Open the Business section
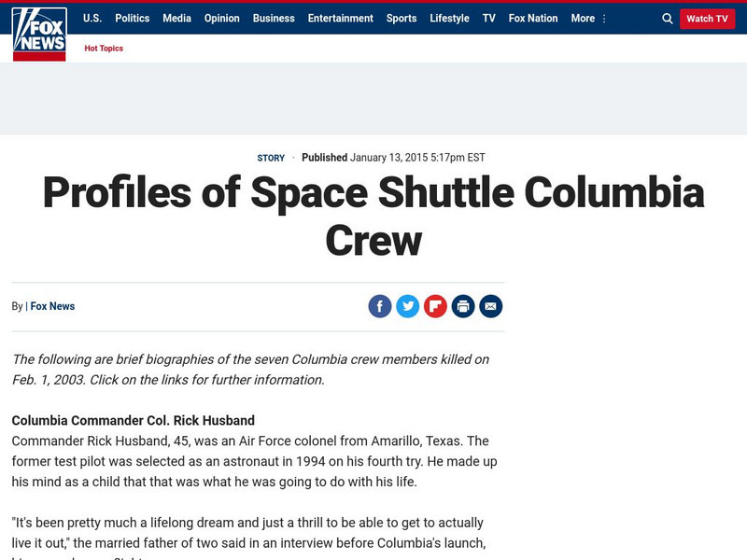The image size is (747, 560). pos(274,19)
